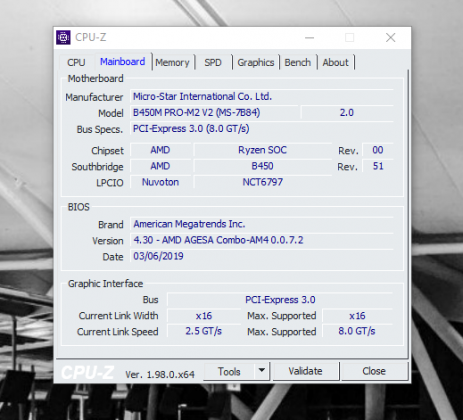Image resolution: width=463 pixels, height=420 pixels.
Task: Click the model revision value 2.0
Action: click(347, 113)
